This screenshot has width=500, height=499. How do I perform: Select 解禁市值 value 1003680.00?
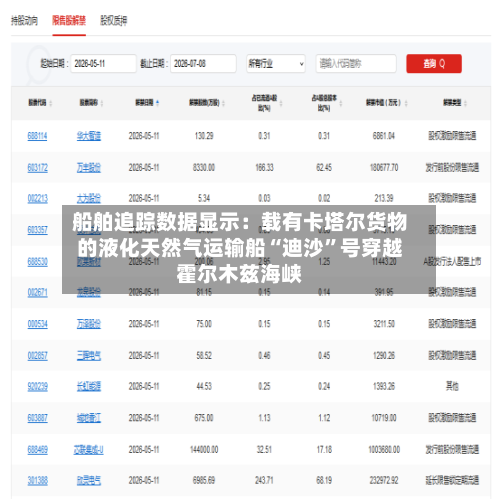pyautogui.click(x=384, y=450)
